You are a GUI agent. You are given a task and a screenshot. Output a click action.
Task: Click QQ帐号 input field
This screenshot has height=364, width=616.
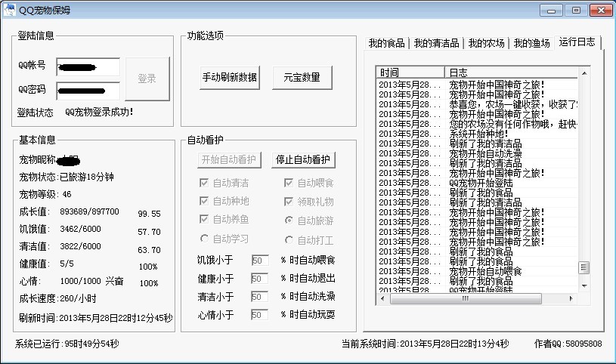[88, 67]
